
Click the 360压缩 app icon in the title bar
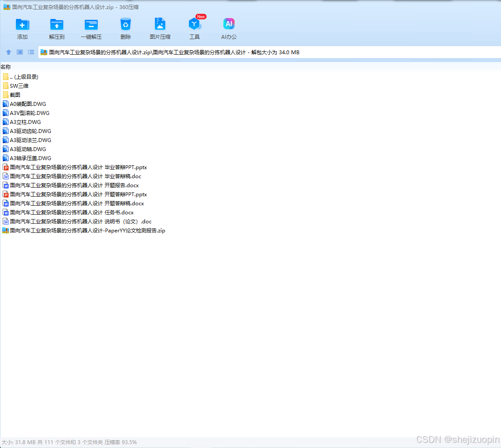7,7
